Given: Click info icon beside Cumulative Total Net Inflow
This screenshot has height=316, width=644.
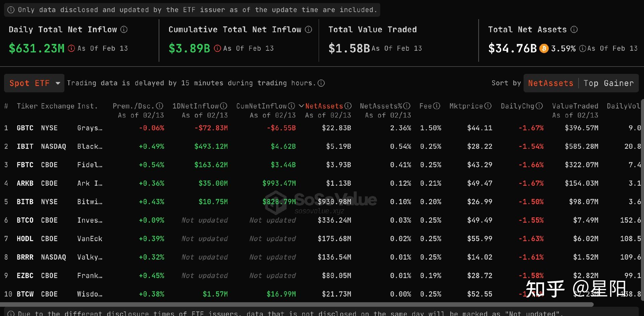Looking at the screenshot, I should 308,30.
